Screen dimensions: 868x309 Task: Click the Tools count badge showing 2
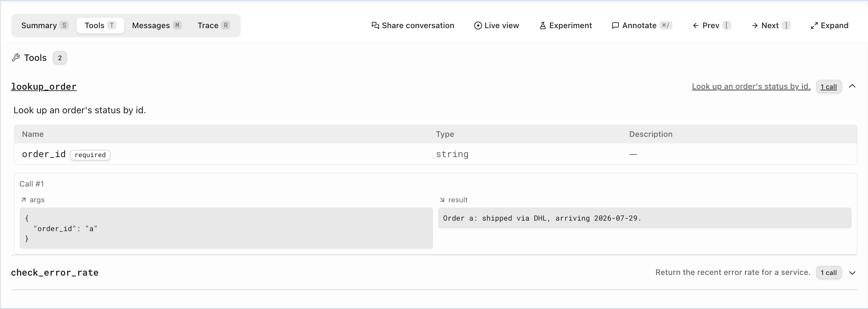coord(60,58)
